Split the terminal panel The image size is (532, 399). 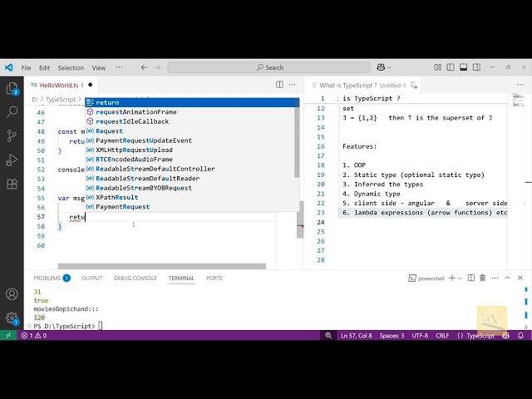[x=471, y=278]
